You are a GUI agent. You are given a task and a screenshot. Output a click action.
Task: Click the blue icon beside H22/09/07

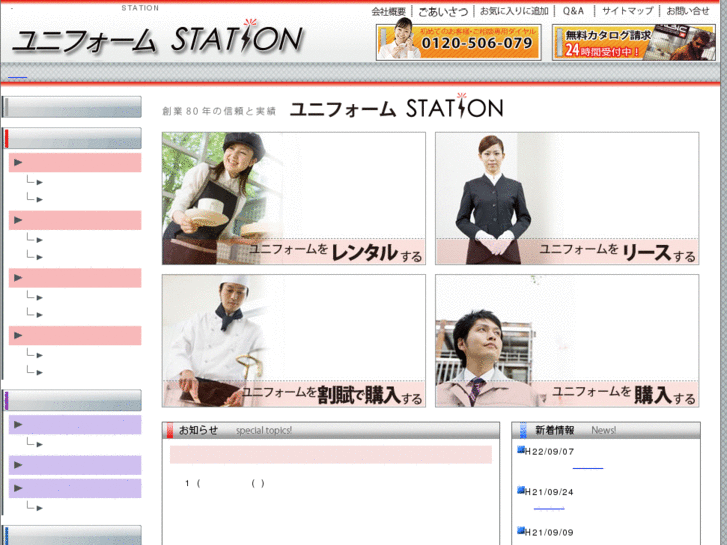521,449
